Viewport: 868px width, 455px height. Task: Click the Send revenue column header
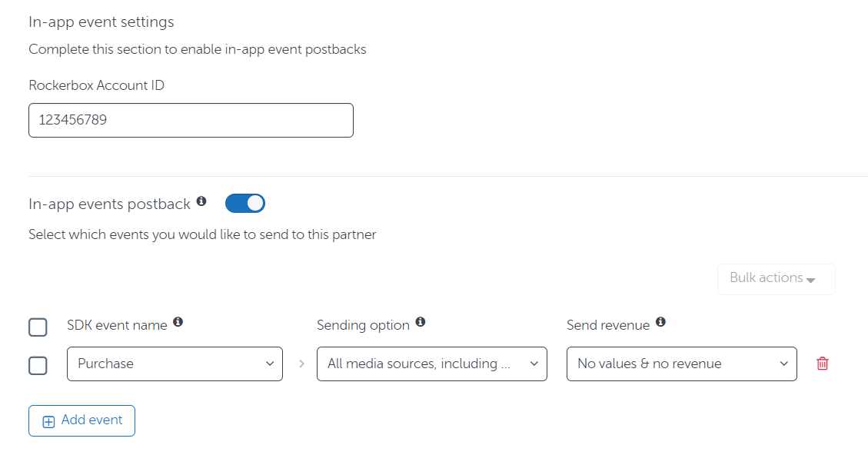(x=608, y=325)
